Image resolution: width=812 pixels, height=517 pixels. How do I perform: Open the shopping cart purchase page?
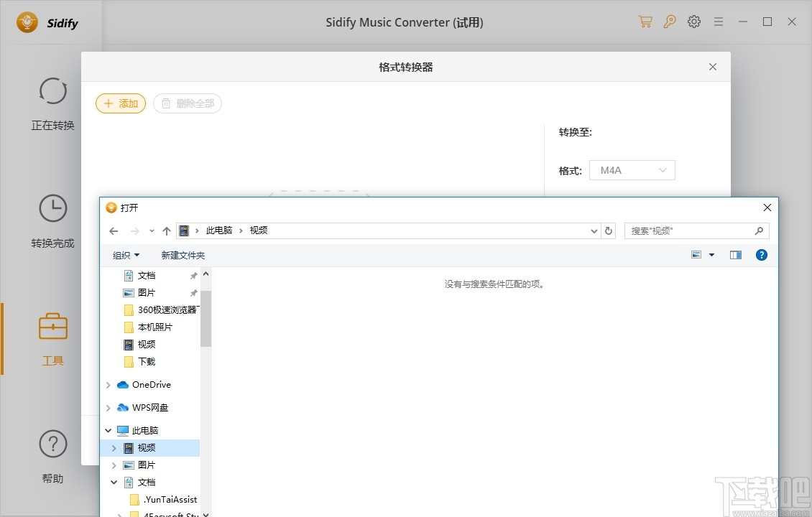tap(645, 22)
